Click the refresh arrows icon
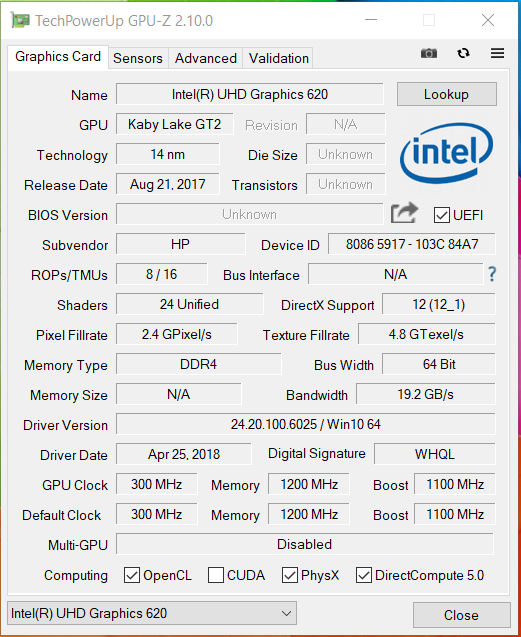Viewport: 521px width, 637px height. [x=463, y=53]
